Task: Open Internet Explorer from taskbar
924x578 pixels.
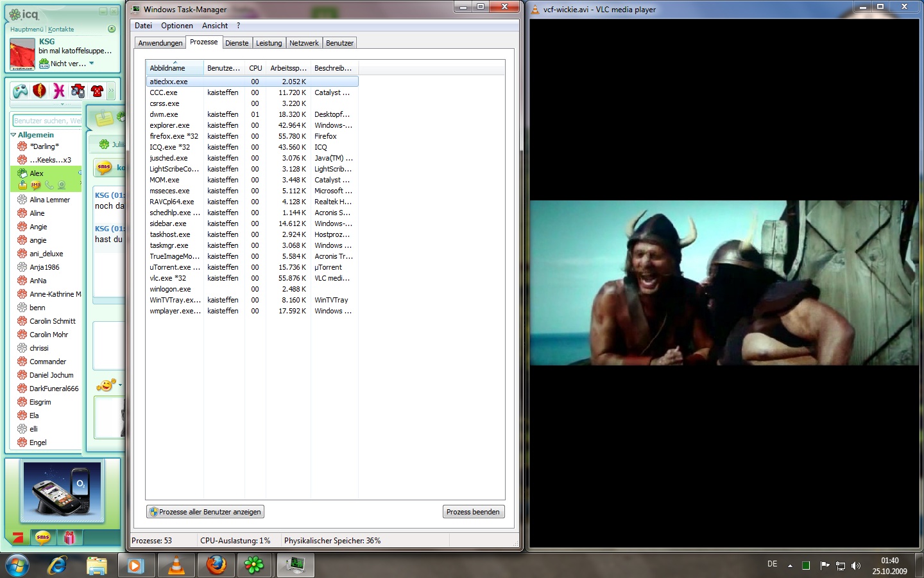Action: [x=58, y=565]
